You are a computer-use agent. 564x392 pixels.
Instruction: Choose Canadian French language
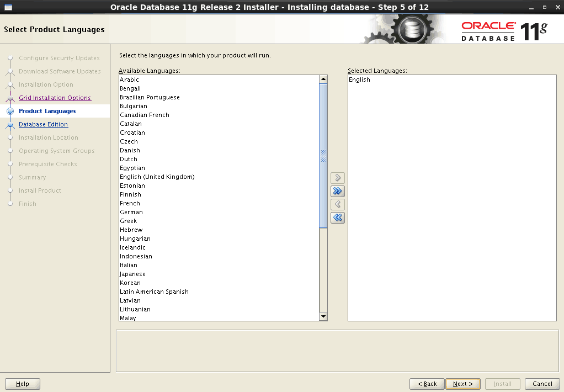[219, 115]
